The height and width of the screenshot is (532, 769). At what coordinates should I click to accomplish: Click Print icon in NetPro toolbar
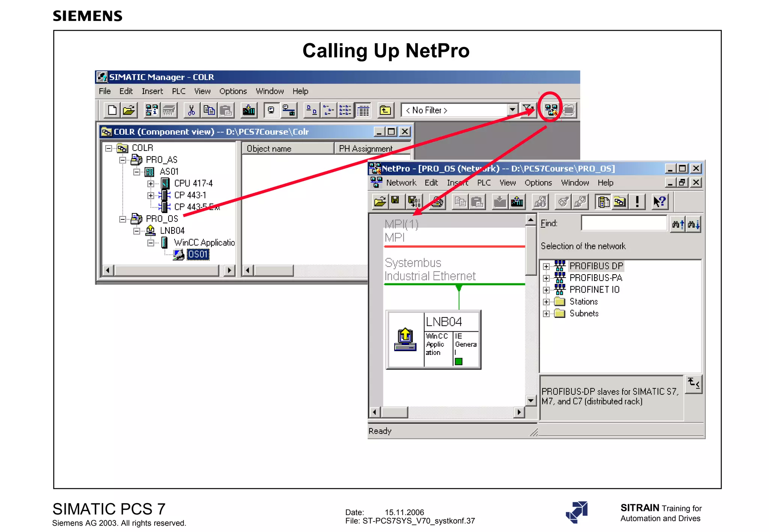[437, 202]
